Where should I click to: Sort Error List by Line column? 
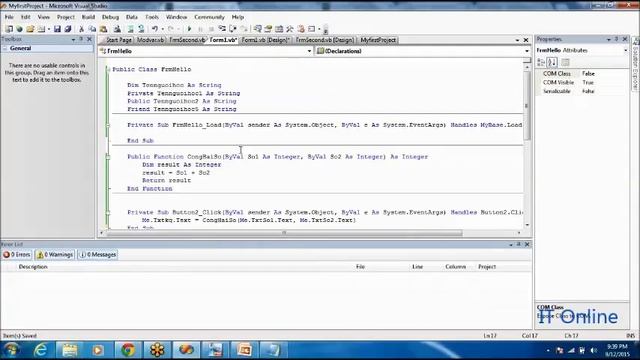click(x=418, y=267)
